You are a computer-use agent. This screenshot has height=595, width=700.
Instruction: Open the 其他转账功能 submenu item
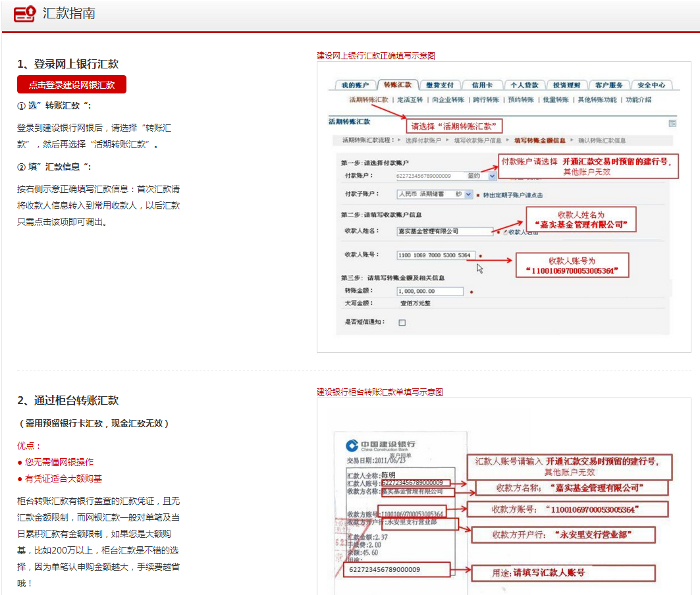click(597, 99)
